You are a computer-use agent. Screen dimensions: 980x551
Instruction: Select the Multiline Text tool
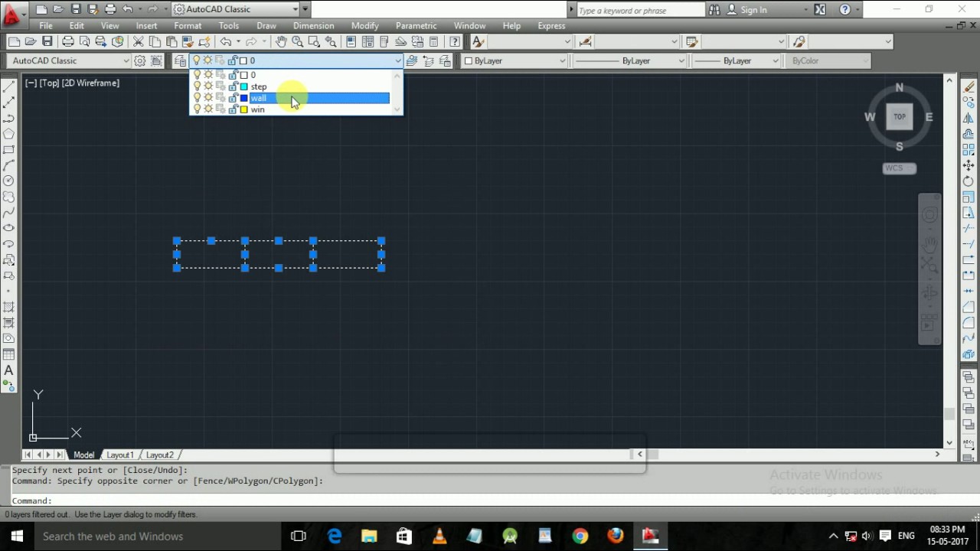(x=8, y=370)
